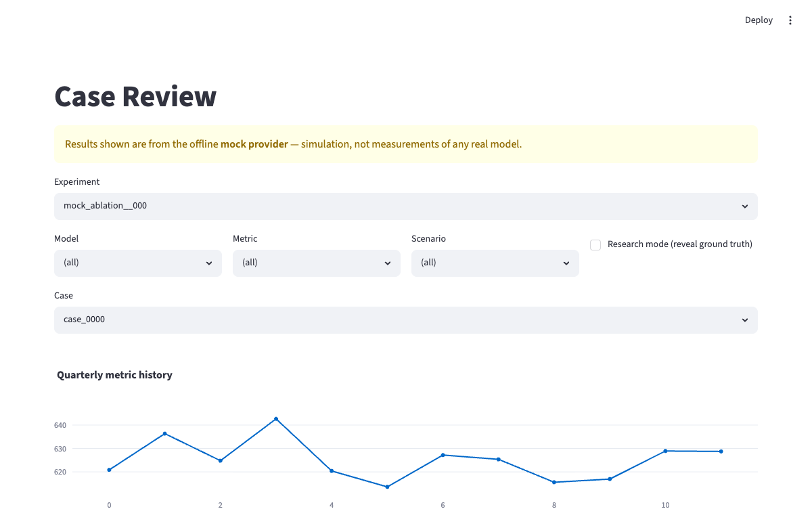This screenshot has width=812, height=528.
Task: Expand the Metric dropdown
Action: click(x=317, y=263)
